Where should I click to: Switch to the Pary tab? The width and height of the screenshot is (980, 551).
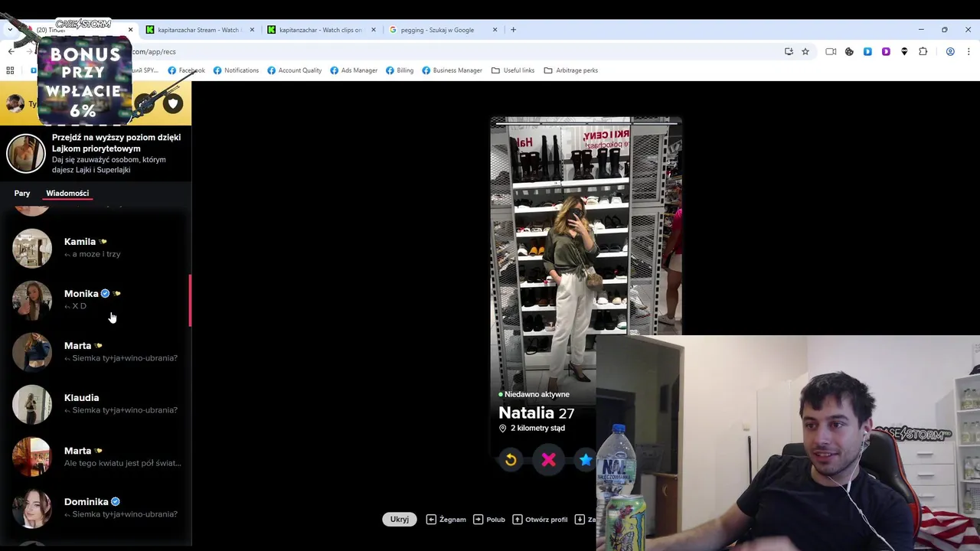coord(22,194)
